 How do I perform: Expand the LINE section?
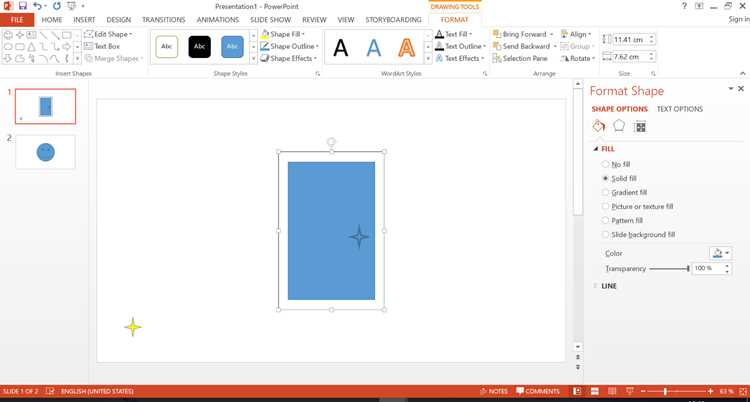[x=606, y=286]
